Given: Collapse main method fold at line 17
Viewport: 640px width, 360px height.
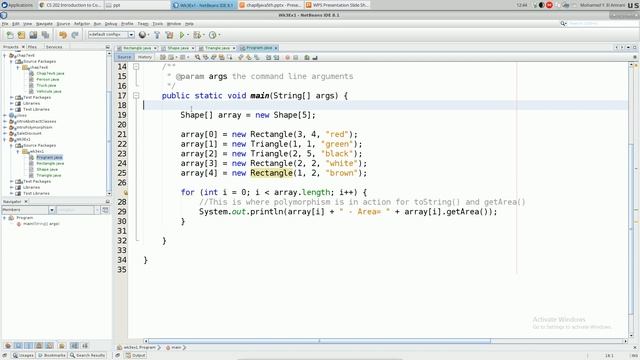Looking at the screenshot, I should 136,96.
